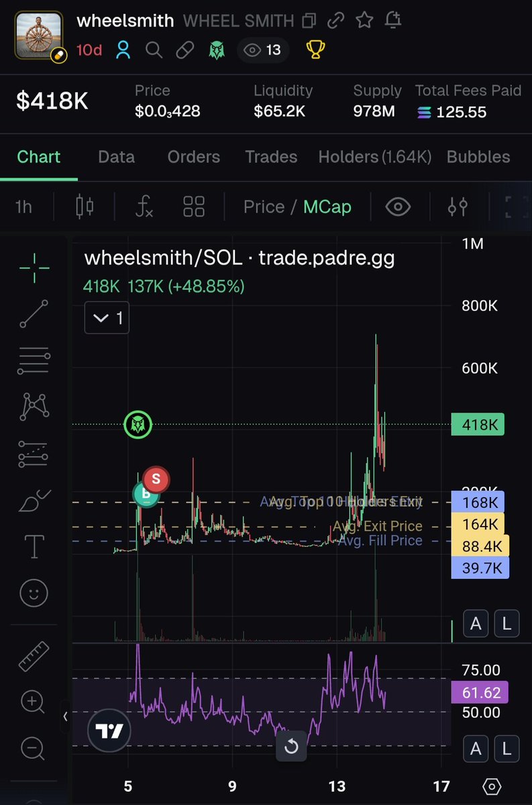Switch to the Data tab
This screenshot has height=805, width=532.
point(116,157)
